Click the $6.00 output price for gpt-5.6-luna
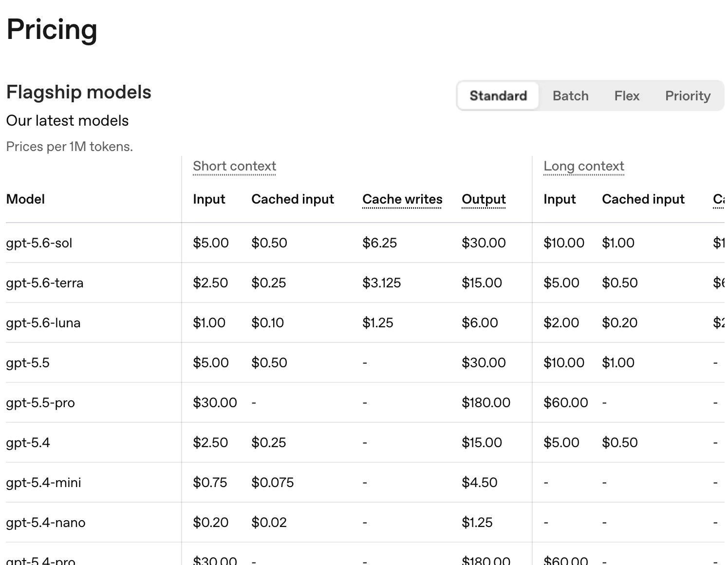This screenshot has height=565, width=728. (480, 322)
